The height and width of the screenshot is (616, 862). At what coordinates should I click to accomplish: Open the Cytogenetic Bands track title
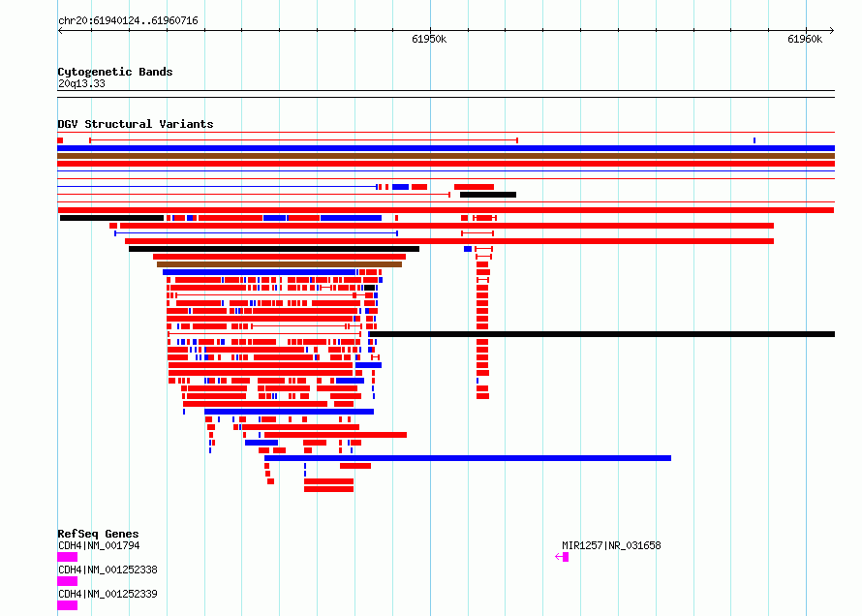coord(115,72)
